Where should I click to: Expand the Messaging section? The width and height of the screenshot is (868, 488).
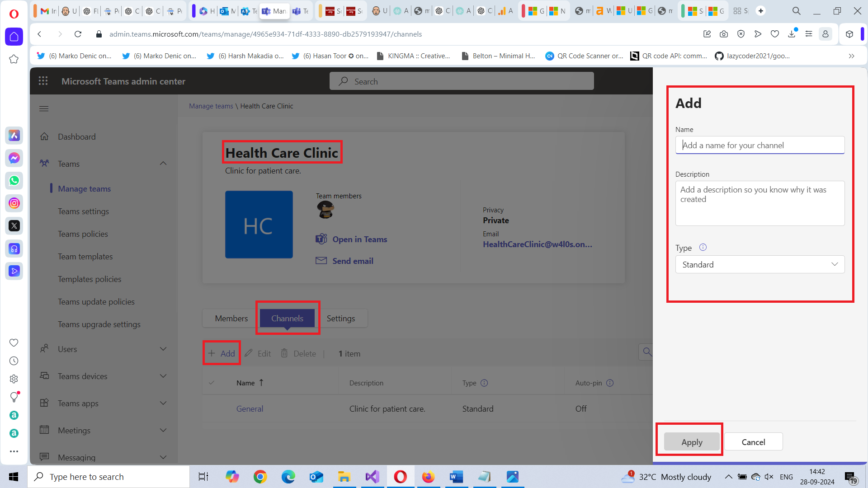coord(163,457)
